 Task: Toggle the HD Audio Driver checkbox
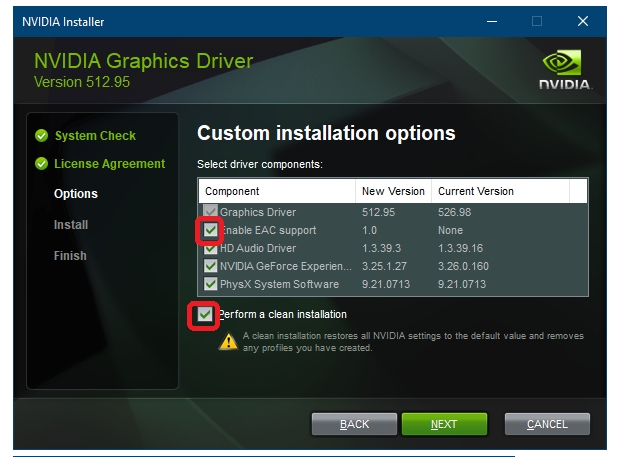210,248
